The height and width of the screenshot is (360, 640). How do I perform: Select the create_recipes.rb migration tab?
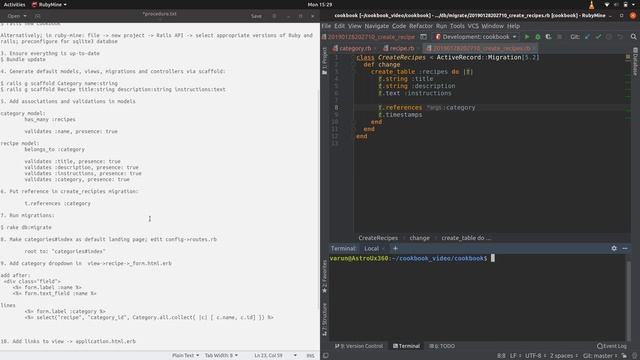click(x=481, y=48)
